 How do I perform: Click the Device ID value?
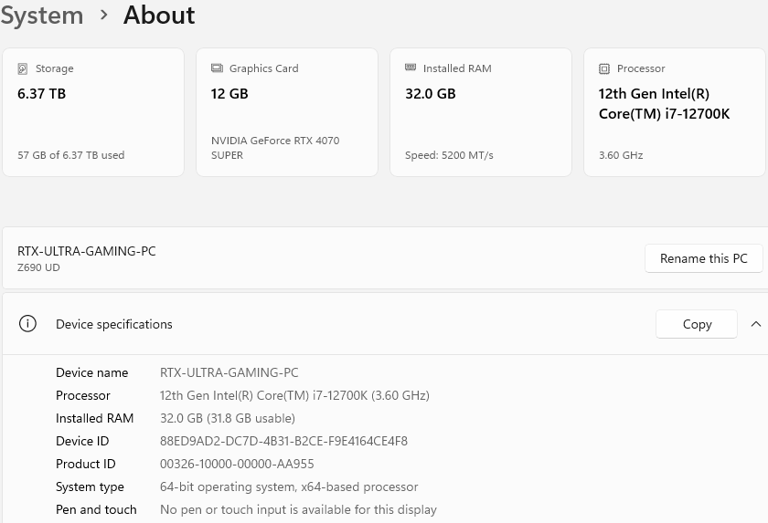[x=284, y=441]
